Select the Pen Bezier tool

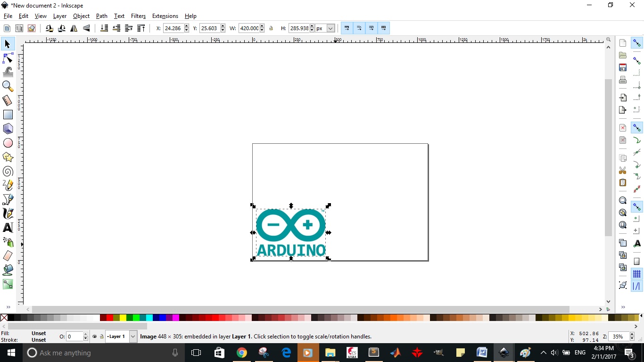coord(8,199)
